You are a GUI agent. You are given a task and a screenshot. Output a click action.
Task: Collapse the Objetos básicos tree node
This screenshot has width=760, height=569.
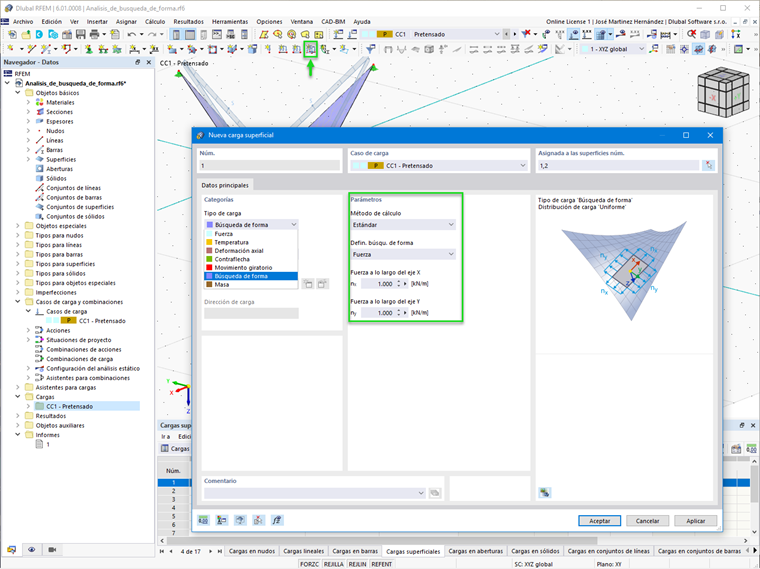pos(17,93)
